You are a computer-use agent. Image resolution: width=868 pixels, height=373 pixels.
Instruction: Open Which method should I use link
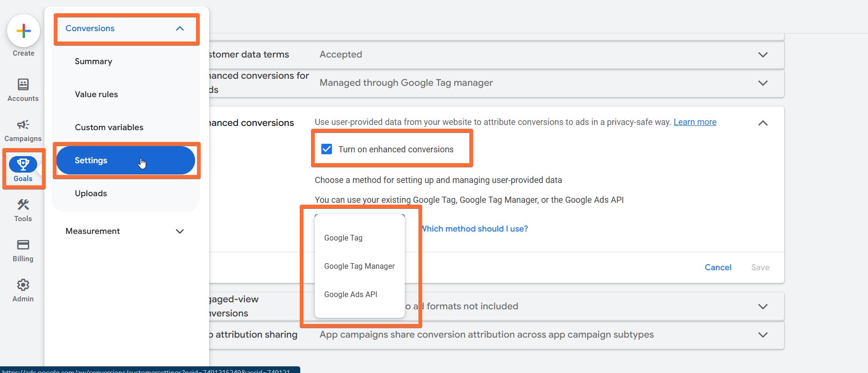click(474, 229)
